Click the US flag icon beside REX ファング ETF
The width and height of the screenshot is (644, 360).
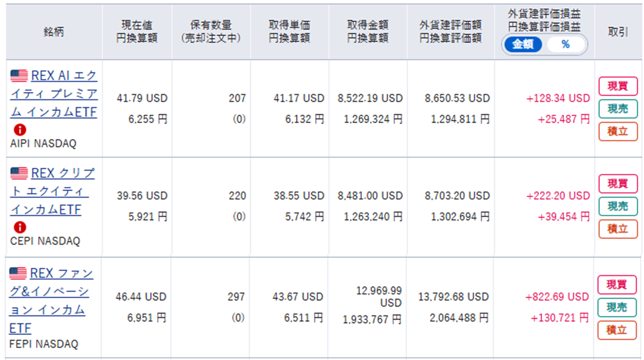(x=18, y=273)
